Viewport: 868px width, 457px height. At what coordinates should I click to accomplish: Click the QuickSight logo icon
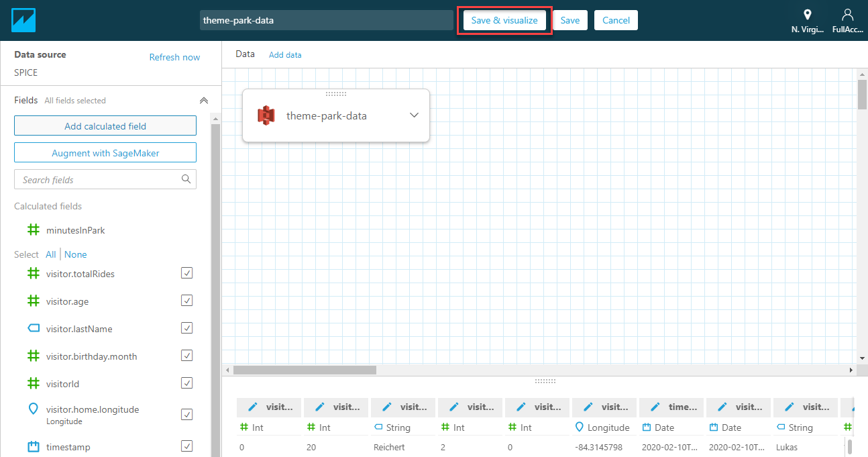tap(23, 20)
